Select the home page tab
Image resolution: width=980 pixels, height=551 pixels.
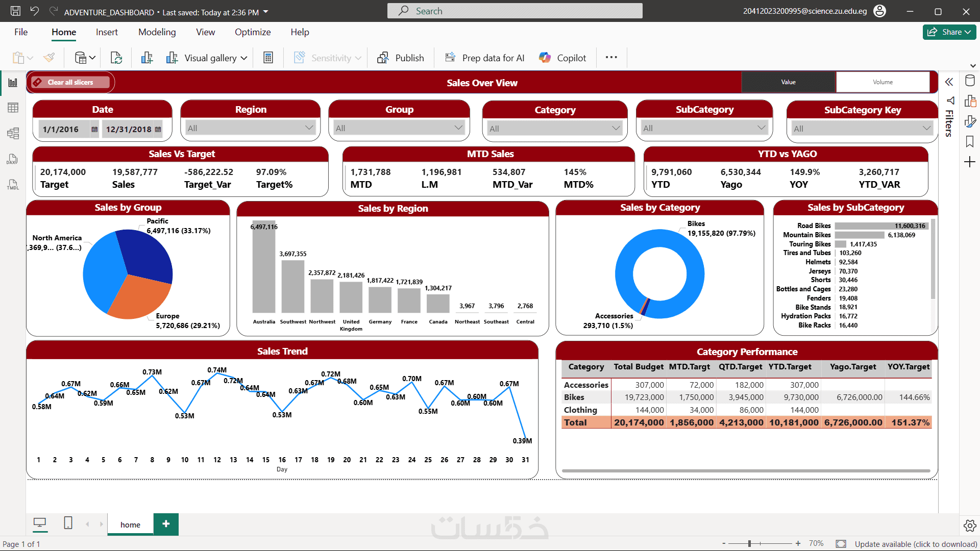point(130,524)
